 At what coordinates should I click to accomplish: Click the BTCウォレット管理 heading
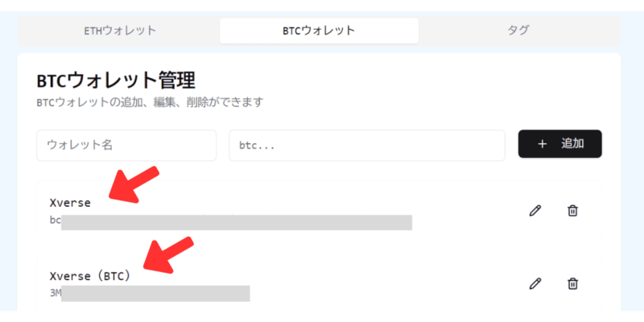point(116,81)
